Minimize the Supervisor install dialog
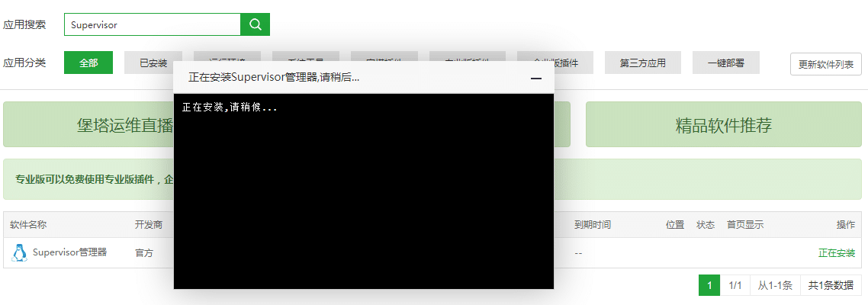The width and height of the screenshot is (868, 305). [535, 78]
